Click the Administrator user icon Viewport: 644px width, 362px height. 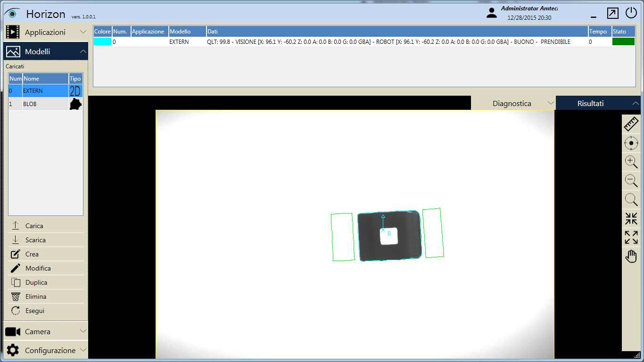pyautogui.click(x=492, y=13)
